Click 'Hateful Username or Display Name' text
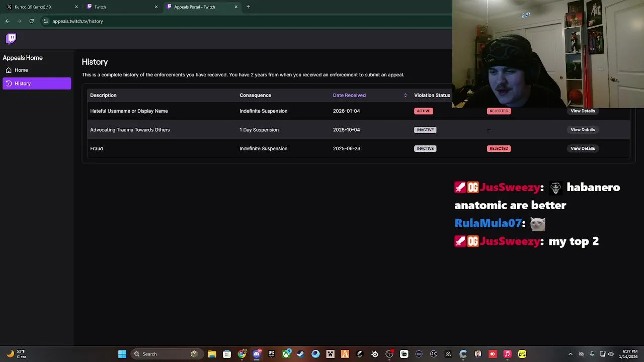 pos(129,111)
